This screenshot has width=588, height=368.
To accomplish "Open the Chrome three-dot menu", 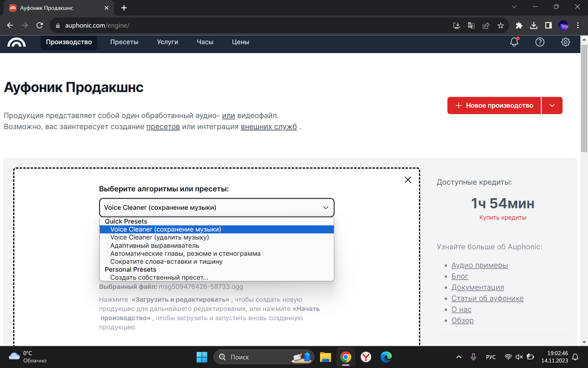I will 579,25.
